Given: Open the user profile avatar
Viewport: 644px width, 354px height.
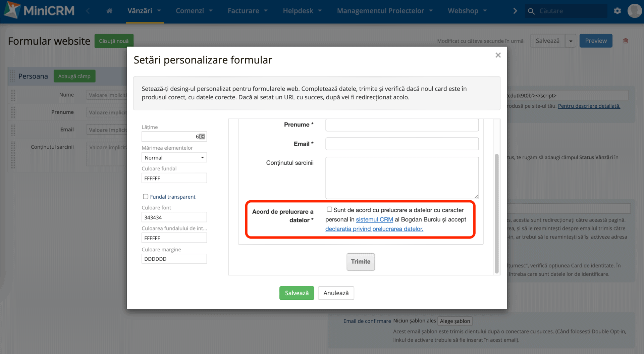Looking at the screenshot, I should [x=635, y=10].
